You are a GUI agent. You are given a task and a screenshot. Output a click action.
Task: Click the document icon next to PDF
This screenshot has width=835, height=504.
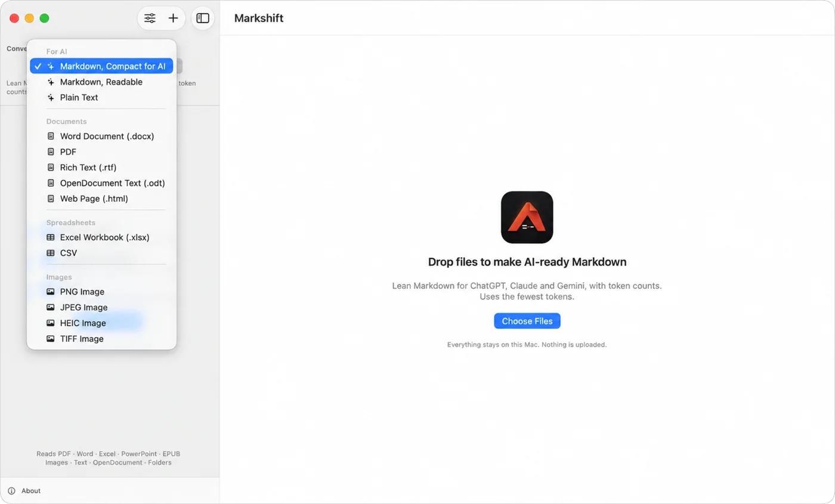point(51,152)
